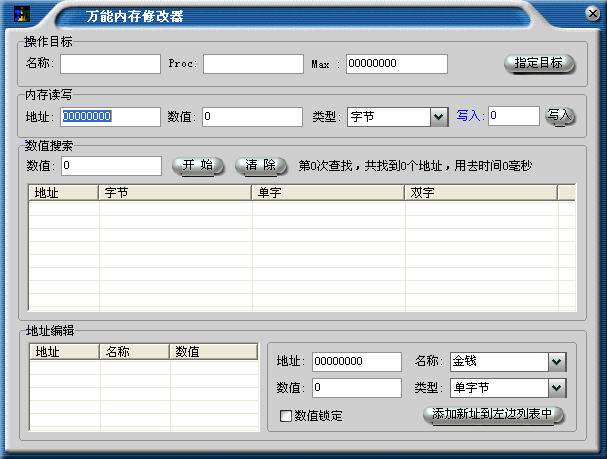Click the 清除 button
This screenshot has width=607, height=459.
(260, 165)
